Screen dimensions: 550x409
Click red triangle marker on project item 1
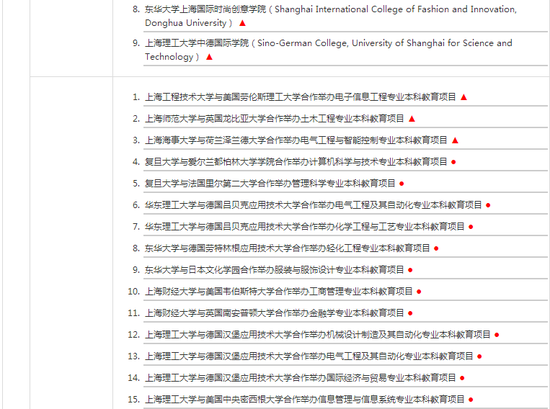464,97
